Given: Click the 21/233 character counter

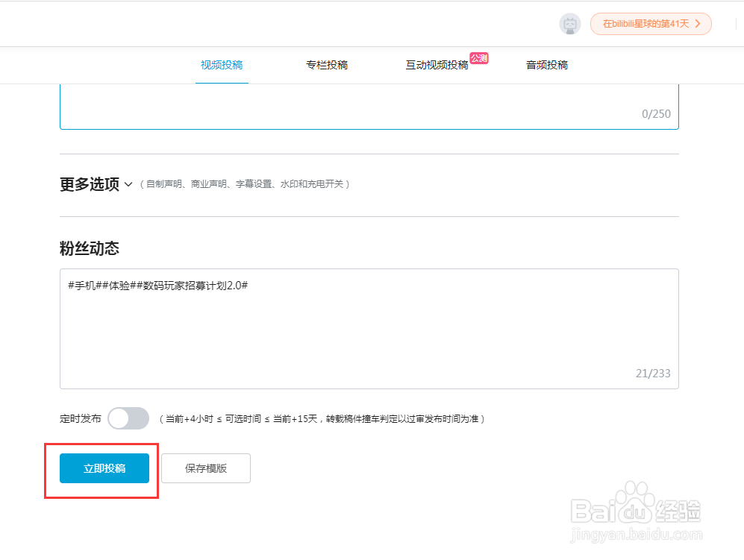Looking at the screenshot, I should coord(653,374).
